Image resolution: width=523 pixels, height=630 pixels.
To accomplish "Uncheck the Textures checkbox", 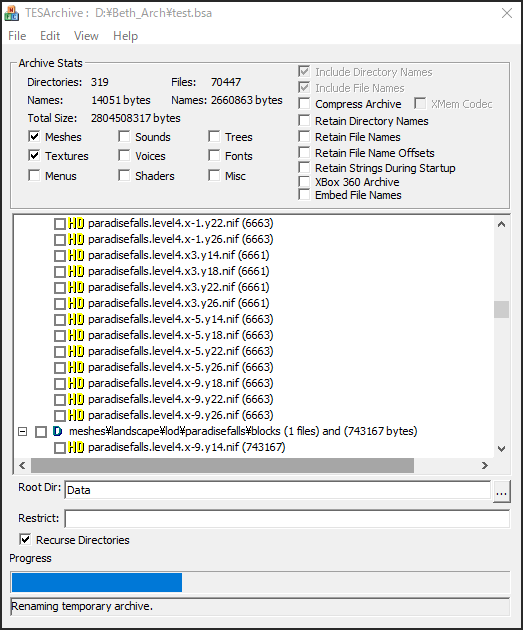I will point(34,155).
